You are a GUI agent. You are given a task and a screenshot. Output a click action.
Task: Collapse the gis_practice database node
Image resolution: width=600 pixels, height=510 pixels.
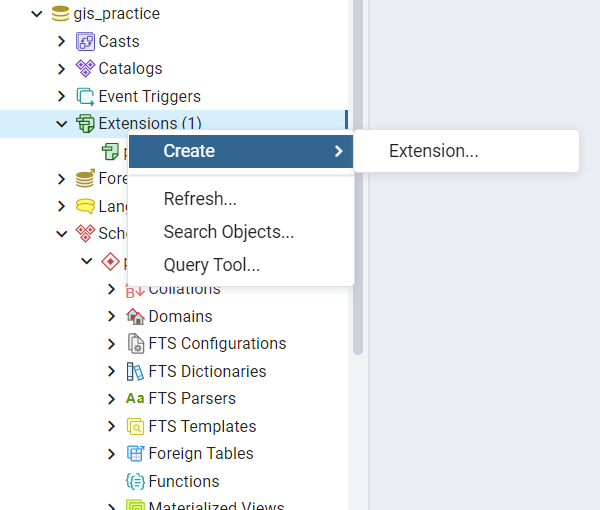coord(37,14)
